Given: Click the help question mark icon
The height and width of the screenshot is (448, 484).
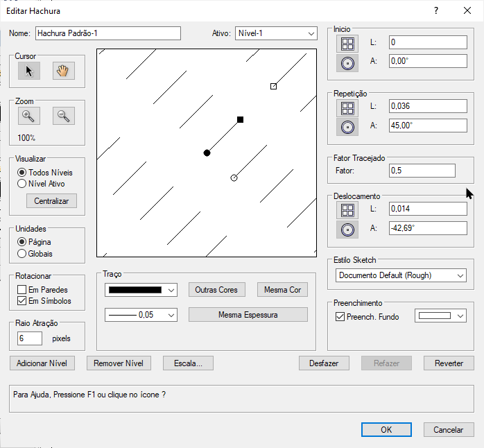Looking at the screenshot, I should (x=436, y=11).
